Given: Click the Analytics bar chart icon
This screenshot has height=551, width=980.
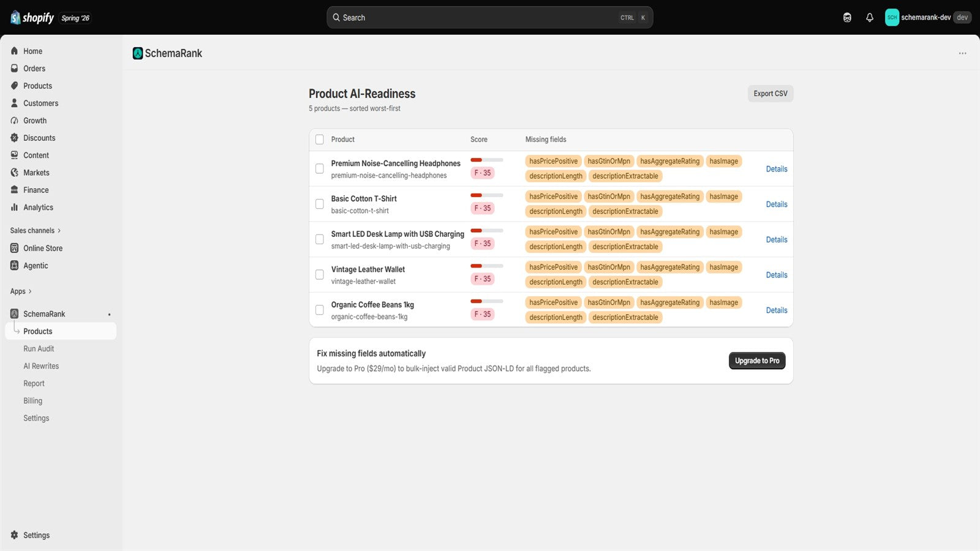Looking at the screenshot, I should [14, 208].
